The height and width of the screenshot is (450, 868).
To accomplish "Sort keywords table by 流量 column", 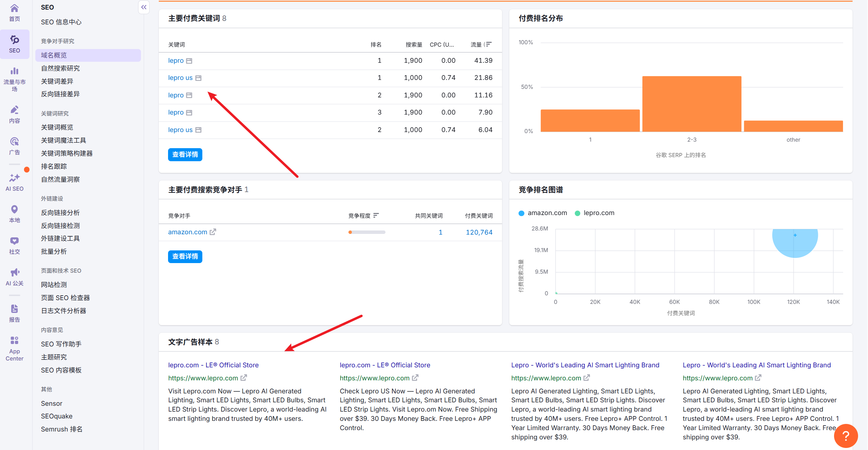I will pos(488,44).
